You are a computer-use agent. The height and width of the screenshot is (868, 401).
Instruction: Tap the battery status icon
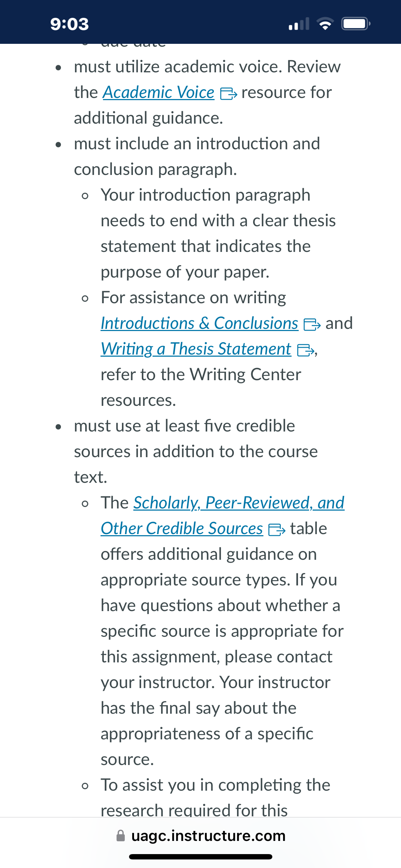click(356, 24)
